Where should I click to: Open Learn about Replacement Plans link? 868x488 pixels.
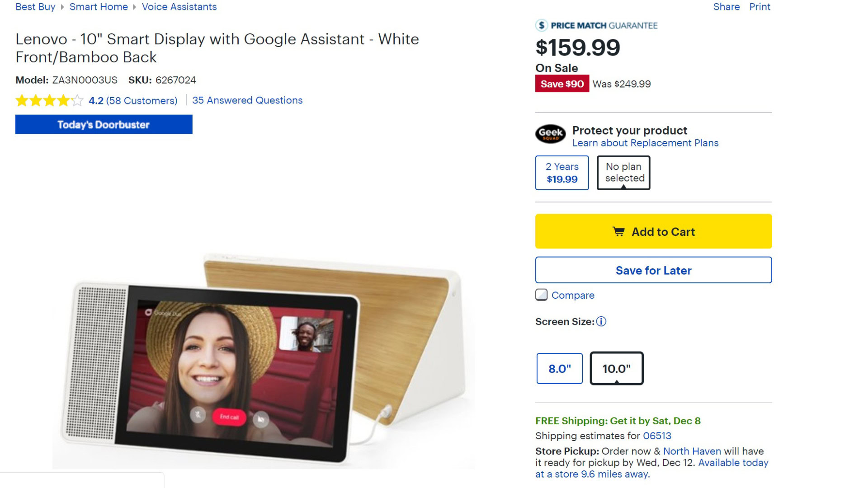coord(645,143)
